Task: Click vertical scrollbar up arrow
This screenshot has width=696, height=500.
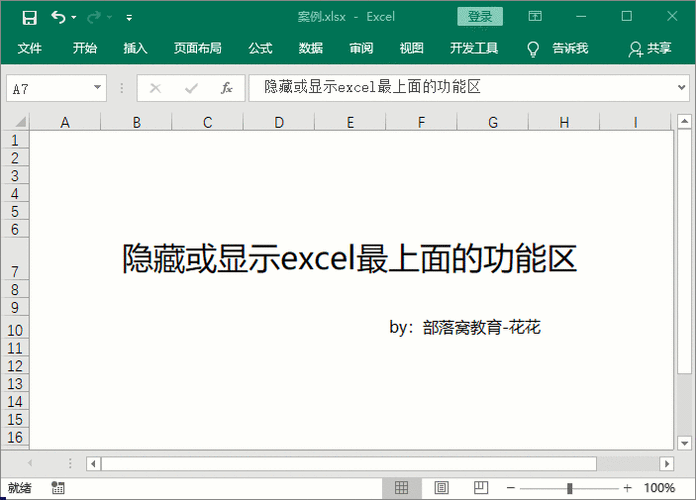Action: 684,121
